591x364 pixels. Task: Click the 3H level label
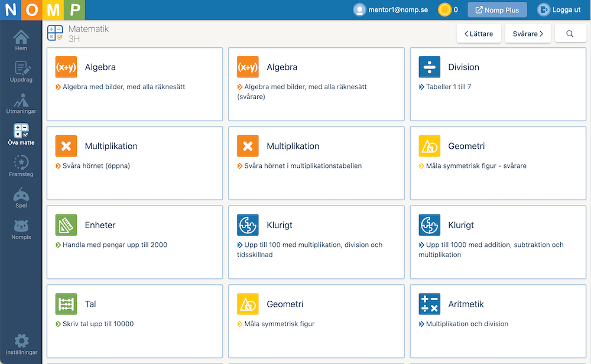point(74,39)
